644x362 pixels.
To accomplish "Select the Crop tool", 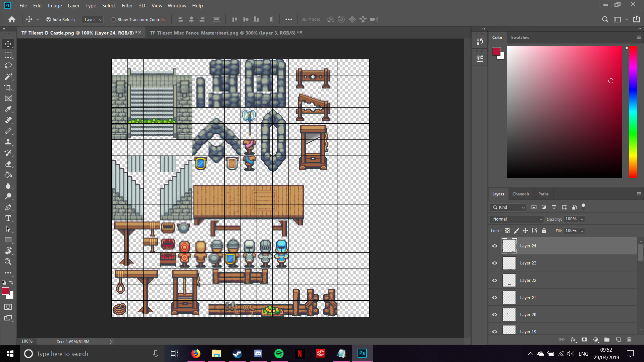I will click(x=8, y=87).
